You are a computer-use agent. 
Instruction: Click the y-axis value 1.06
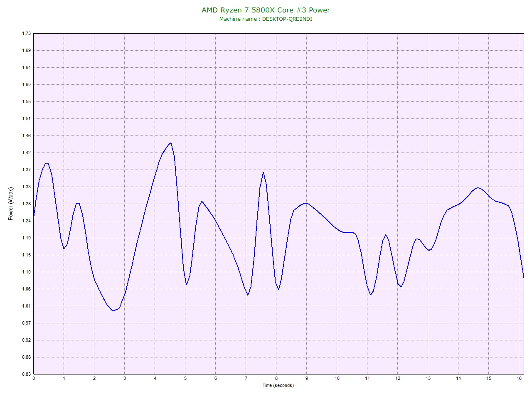point(26,289)
